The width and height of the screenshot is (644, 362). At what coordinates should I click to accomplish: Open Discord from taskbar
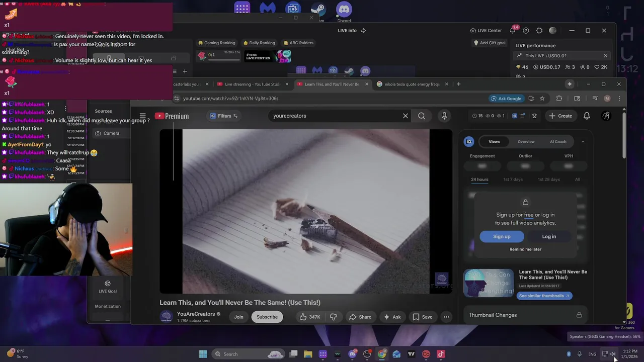click(352, 354)
